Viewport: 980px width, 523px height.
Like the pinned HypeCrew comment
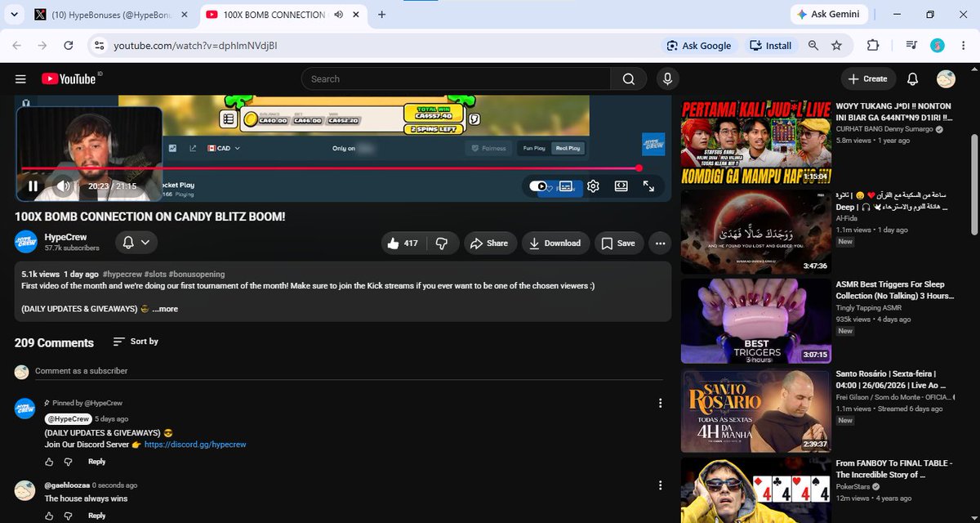click(49, 462)
